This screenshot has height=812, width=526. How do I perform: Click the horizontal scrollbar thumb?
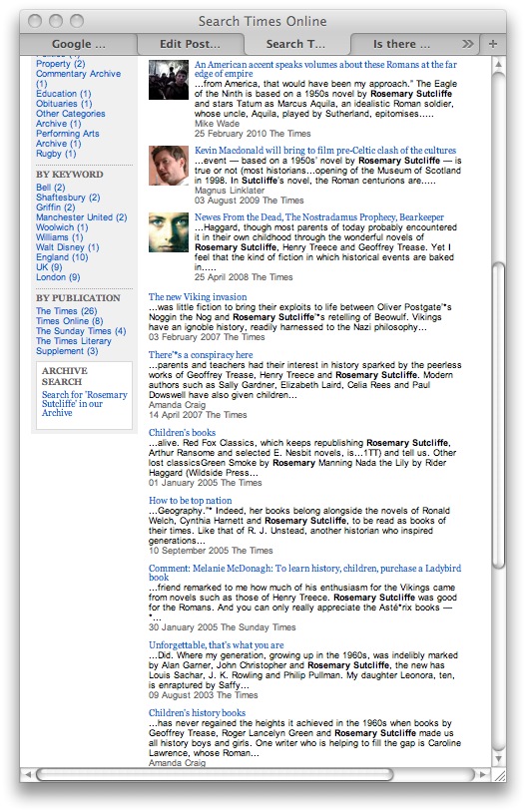click(215, 775)
